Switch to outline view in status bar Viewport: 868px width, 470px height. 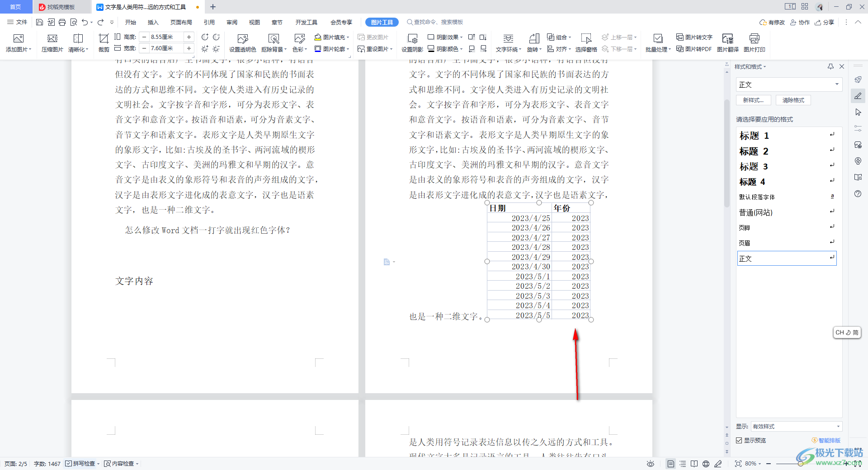pyautogui.click(x=683, y=464)
